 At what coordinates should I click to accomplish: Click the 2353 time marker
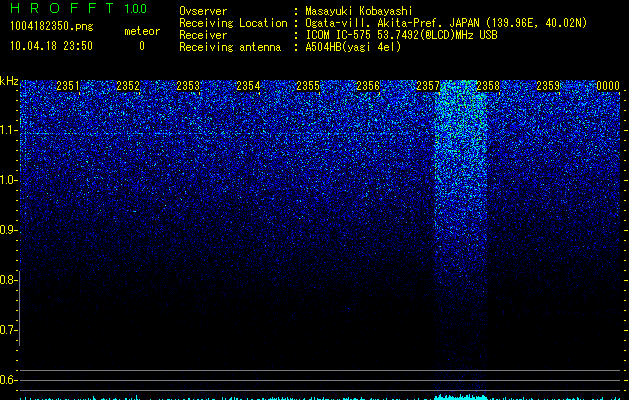(x=188, y=86)
